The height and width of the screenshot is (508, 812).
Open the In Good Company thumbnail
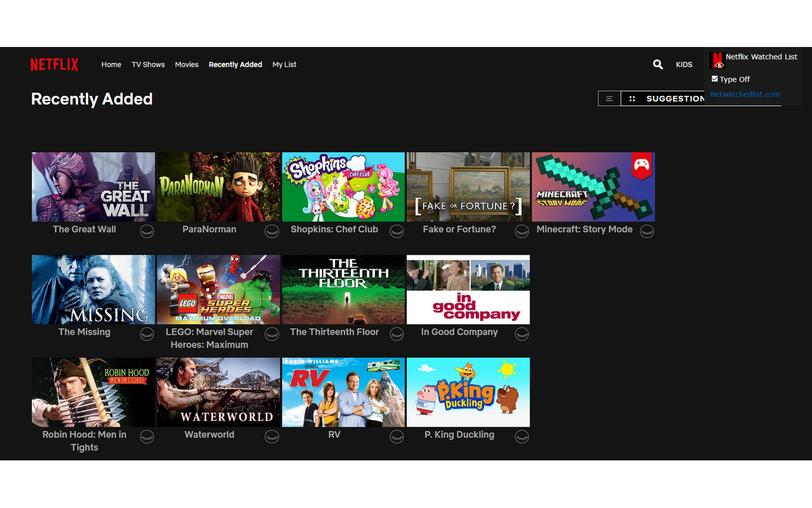[x=468, y=290]
